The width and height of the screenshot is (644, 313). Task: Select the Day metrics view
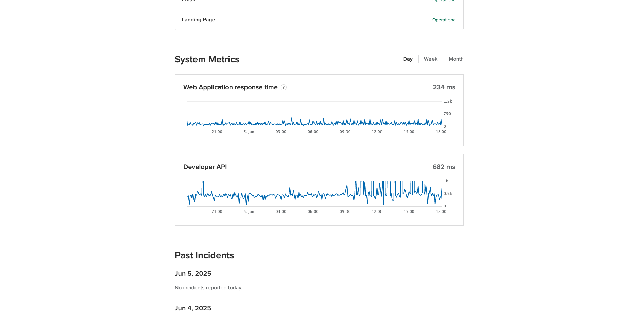[x=408, y=59]
